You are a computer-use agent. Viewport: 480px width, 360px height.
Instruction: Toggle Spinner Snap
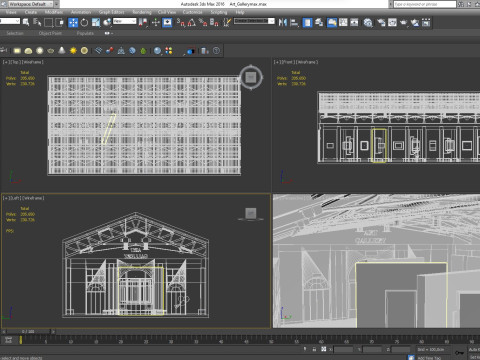click(214, 22)
